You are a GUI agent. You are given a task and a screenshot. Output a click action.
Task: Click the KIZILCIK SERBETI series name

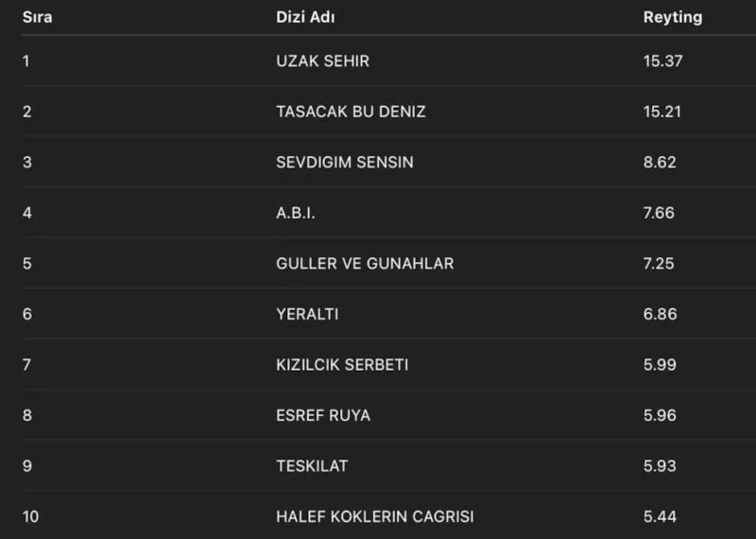342,365
